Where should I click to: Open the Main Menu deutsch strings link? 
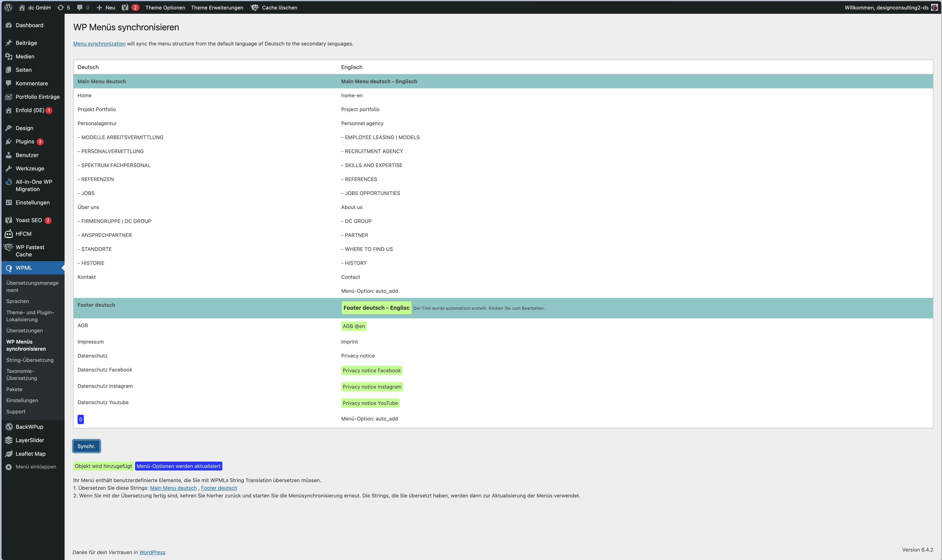(173, 488)
